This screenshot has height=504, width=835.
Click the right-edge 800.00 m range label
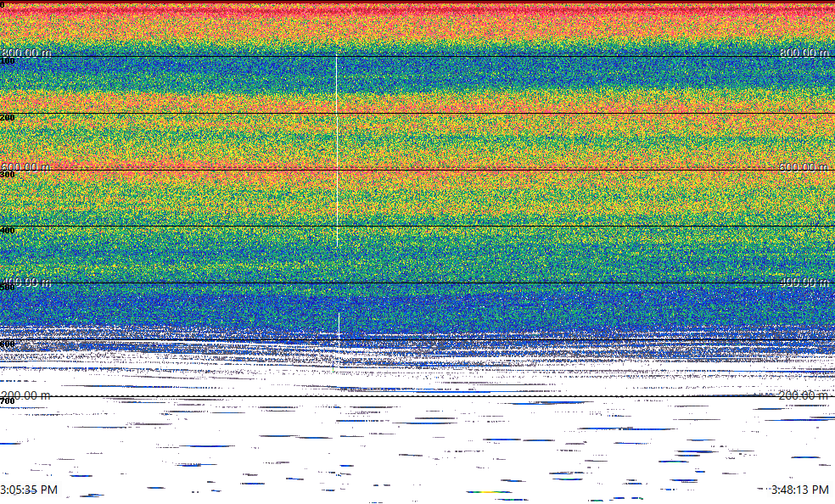pos(804,53)
